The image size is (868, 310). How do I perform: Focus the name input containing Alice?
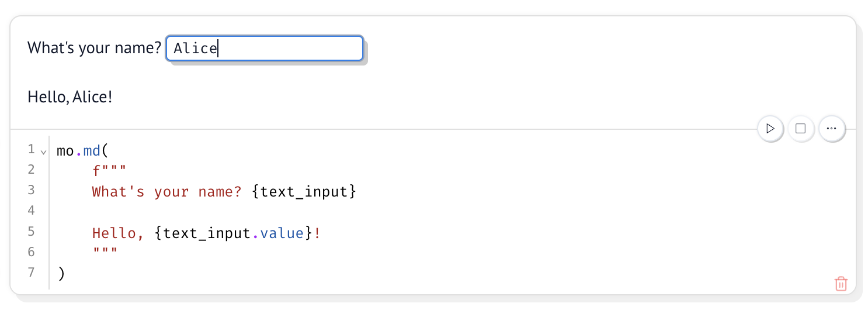coord(265,48)
